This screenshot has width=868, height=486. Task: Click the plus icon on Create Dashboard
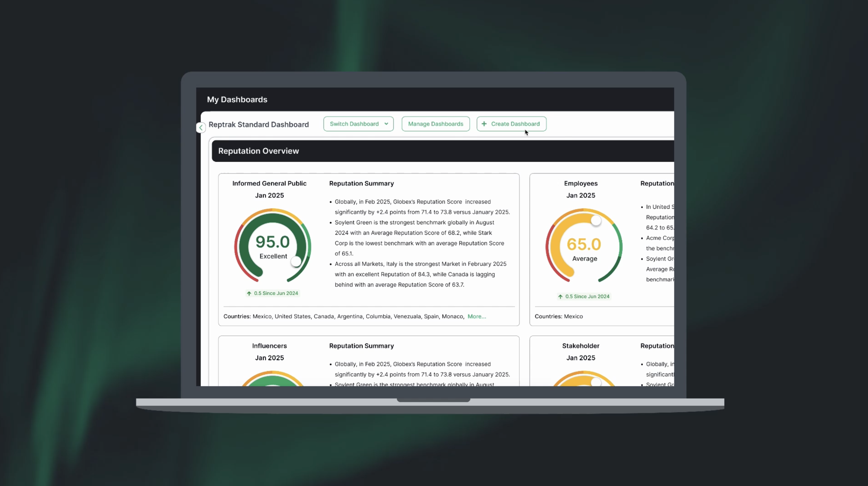pos(484,124)
